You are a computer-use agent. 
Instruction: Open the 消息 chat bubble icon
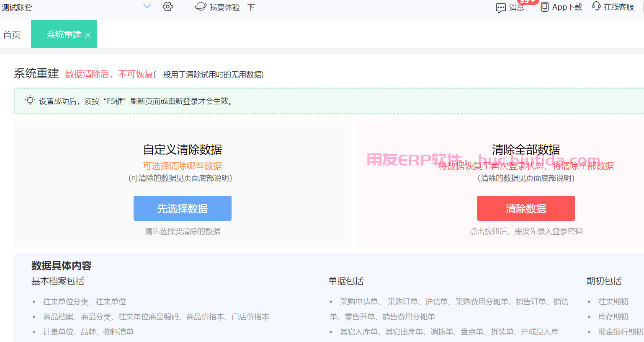pyautogui.click(x=501, y=8)
